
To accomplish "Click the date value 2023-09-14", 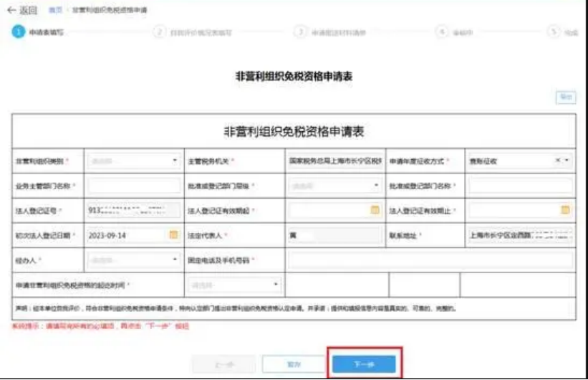I will (107, 235).
